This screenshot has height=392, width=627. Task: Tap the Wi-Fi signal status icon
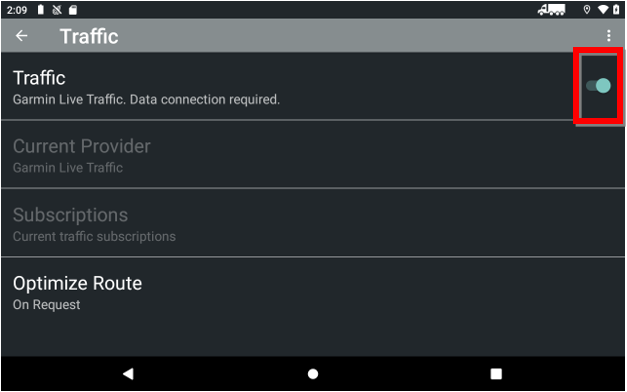603,10
